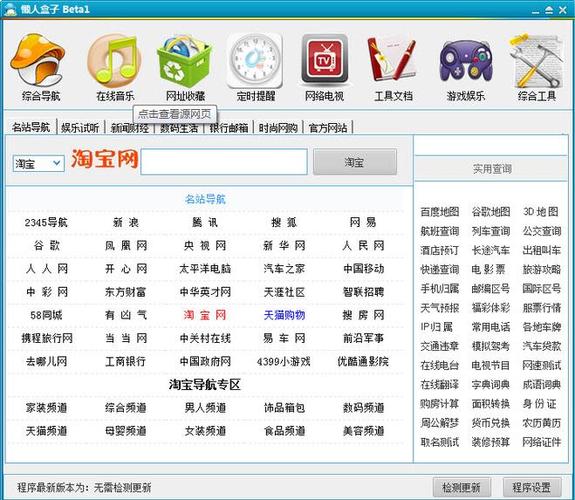Open the 谷歌 link
The height and width of the screenshot is (500, 575).
46,245
